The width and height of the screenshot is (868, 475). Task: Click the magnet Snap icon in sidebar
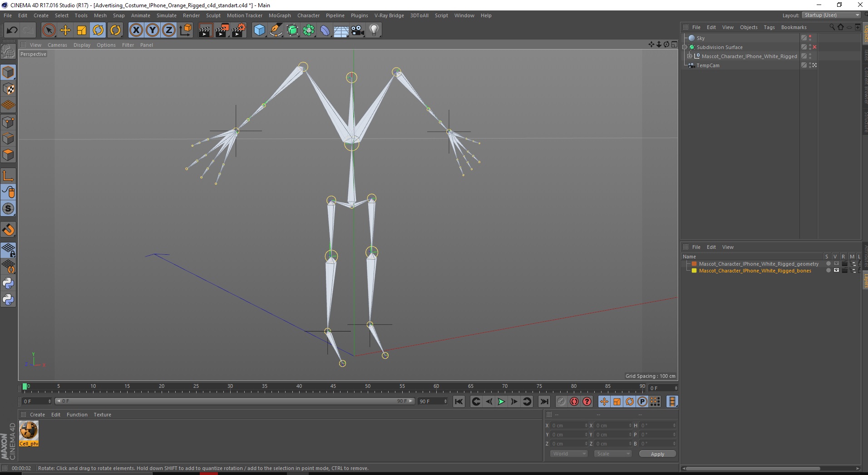(8, 230)
